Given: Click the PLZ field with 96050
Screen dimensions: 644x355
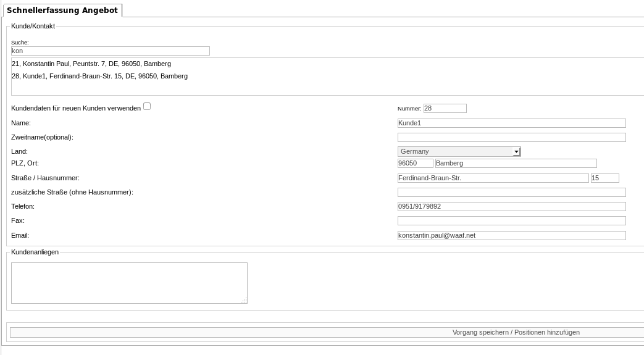Looking at the screenshot, I should [415, 163].
